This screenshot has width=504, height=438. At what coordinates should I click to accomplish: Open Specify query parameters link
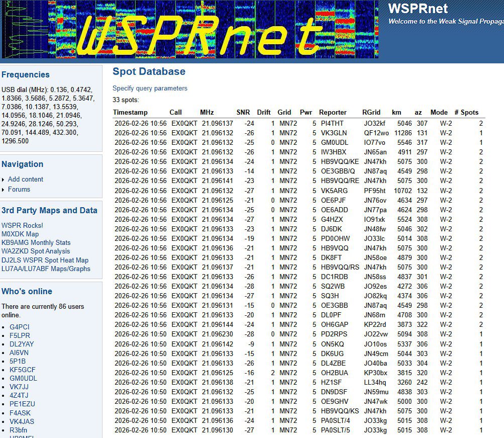tap(150, 88)
